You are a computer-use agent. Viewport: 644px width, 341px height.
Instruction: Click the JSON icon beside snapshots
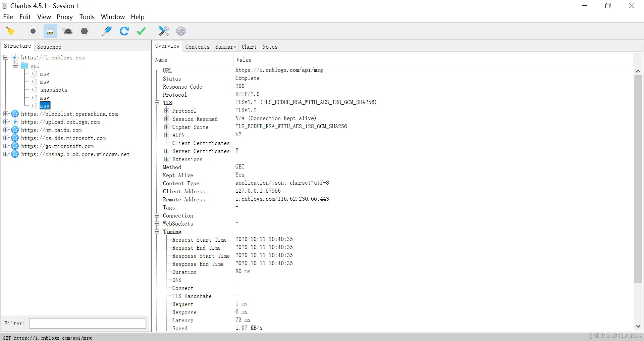(34, 90)
